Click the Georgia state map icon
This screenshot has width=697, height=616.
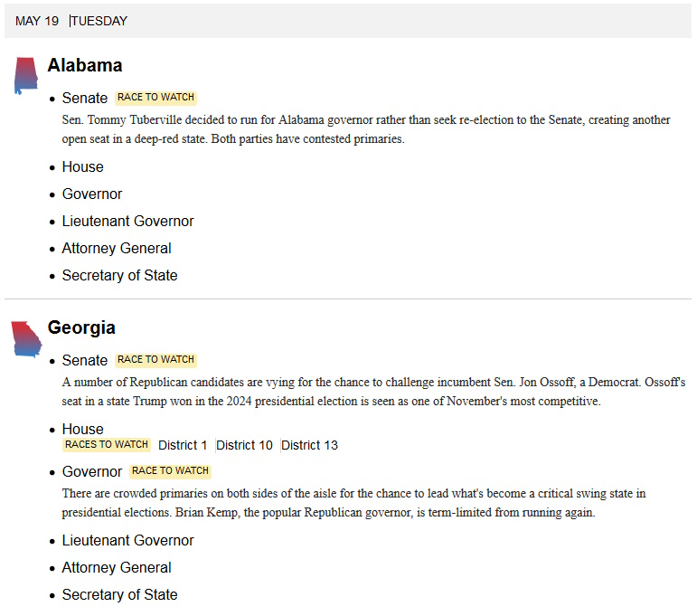click(x=25, y=338)
